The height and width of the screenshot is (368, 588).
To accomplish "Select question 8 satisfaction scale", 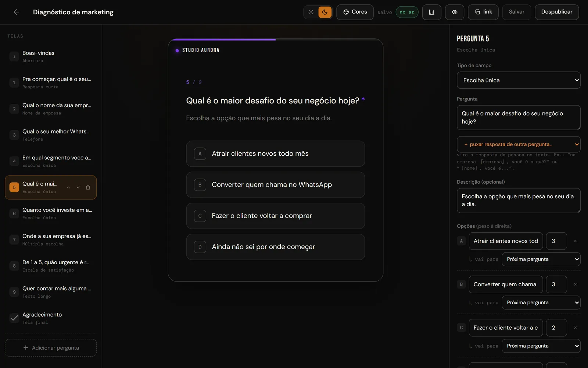I will point(51,266).
